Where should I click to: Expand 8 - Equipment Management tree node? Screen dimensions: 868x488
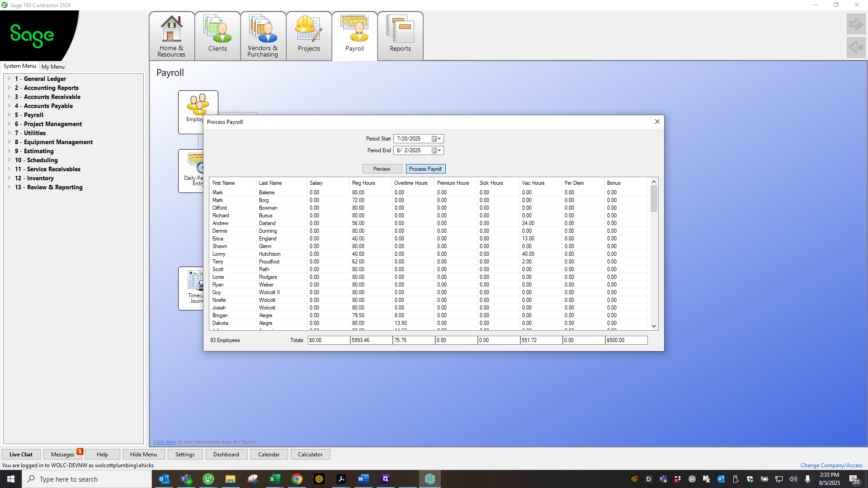click(x=9, y=142)
